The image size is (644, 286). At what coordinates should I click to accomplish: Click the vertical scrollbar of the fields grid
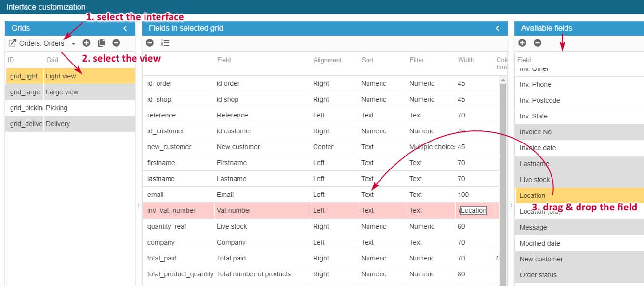click(503, 183)
